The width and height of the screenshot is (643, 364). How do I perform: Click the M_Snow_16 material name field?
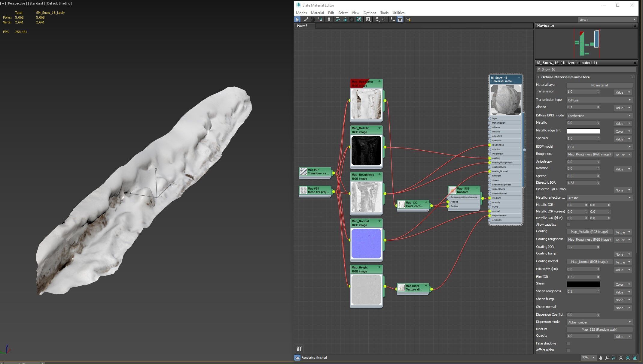point(586,70)
